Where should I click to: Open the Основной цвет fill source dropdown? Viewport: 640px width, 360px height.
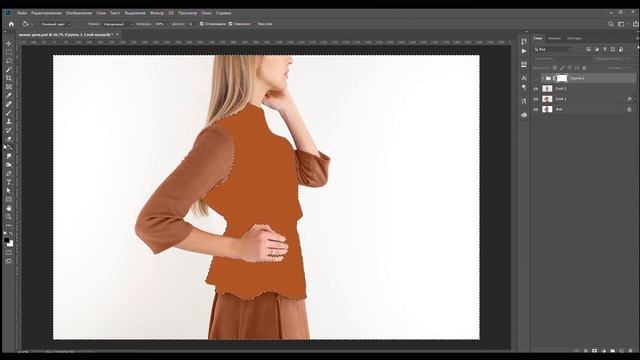pyautogui.click(x=56, y=24)
